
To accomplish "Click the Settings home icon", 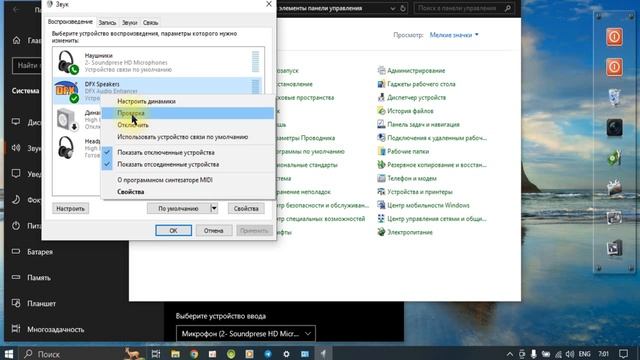I will click(x=16, y=40).
